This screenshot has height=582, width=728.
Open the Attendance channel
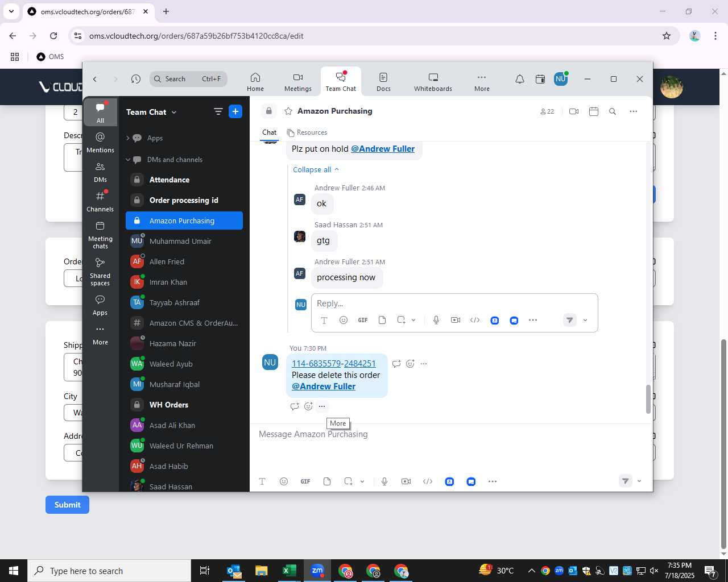[184, 180]
